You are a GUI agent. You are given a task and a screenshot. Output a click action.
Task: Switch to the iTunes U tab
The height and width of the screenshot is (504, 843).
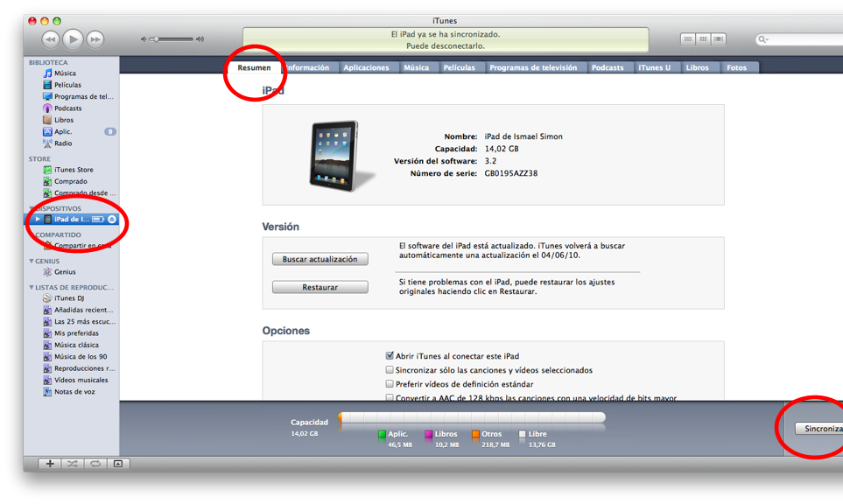(654, 67)
